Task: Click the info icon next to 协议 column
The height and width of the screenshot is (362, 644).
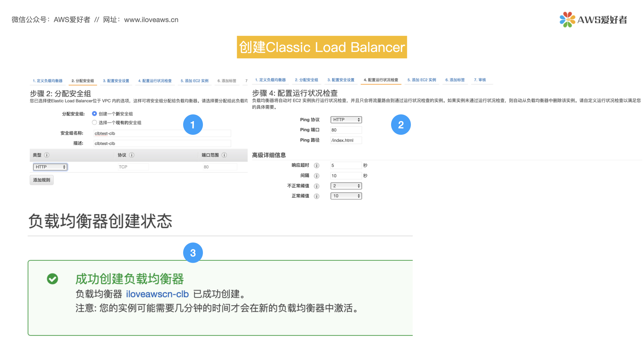Action: 131,155
